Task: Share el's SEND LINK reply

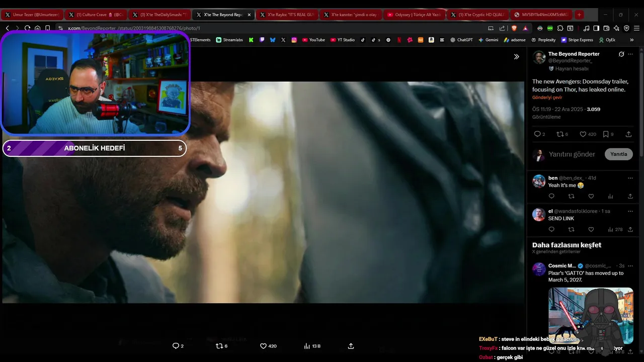Action: [x=630, y=229]
